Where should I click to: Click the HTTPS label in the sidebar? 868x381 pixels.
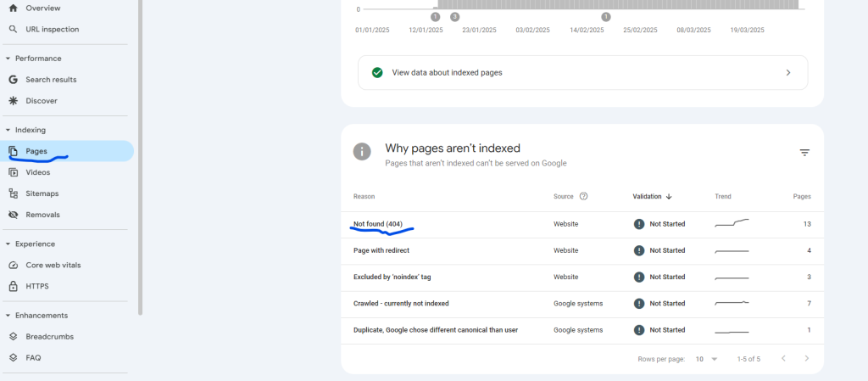coord(37,286)
